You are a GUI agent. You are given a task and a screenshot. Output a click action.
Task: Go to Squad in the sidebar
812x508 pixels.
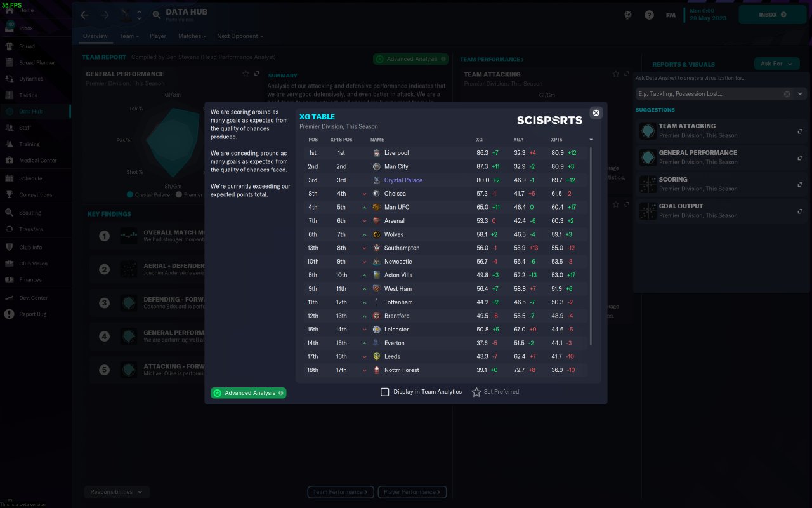[27, 46]
